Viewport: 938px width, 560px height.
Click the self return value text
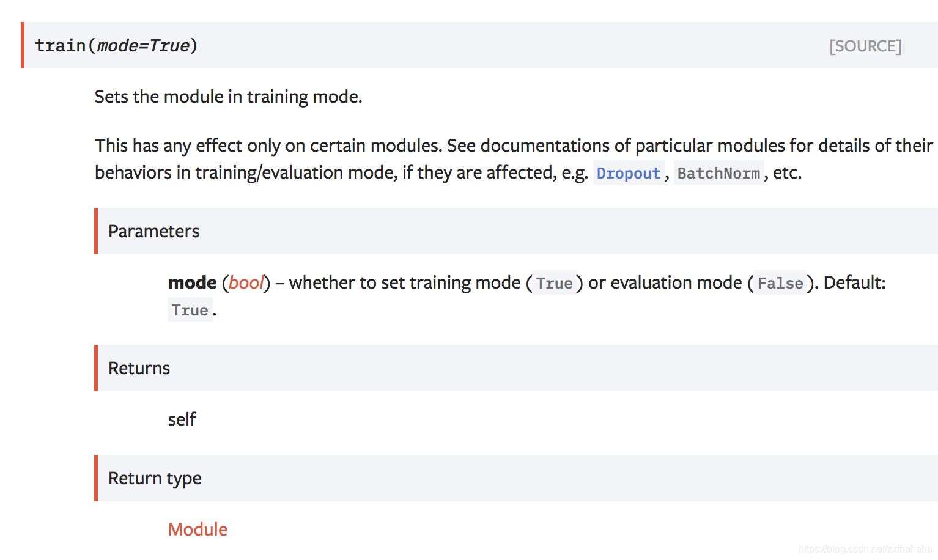[x=182, y=419]
